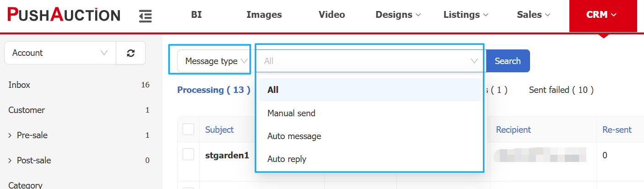Expand the Pre-sale folder

tap(10, 135)
